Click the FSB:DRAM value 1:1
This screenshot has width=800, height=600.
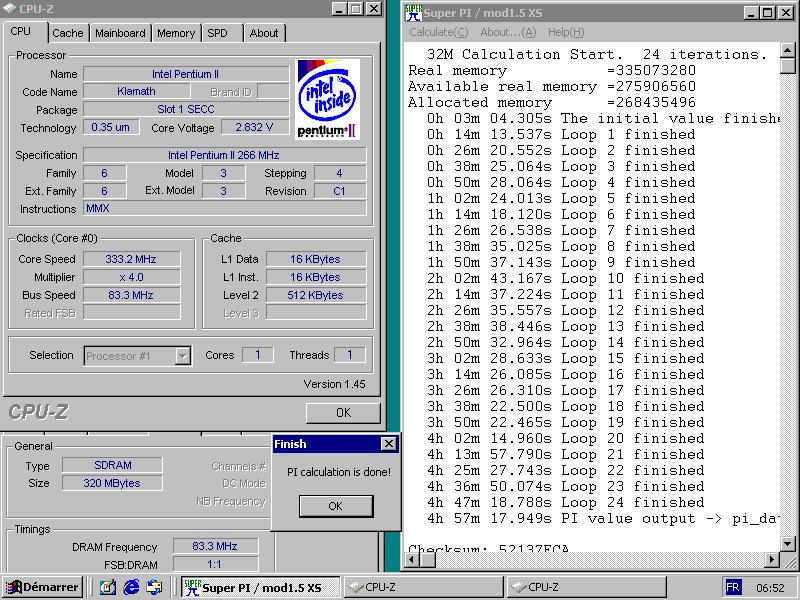215,564
